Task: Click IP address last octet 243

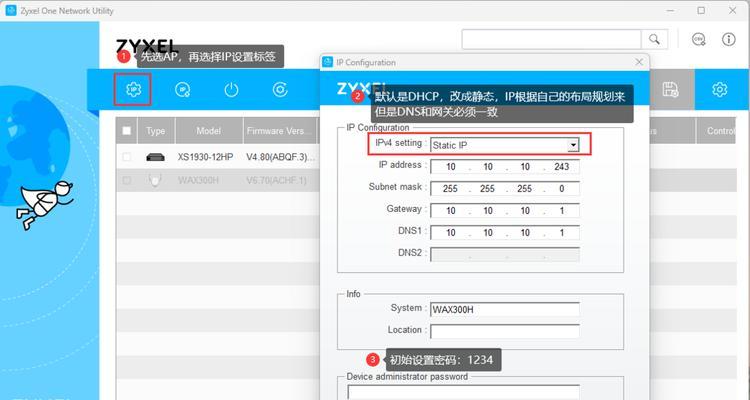Action: 562,167
